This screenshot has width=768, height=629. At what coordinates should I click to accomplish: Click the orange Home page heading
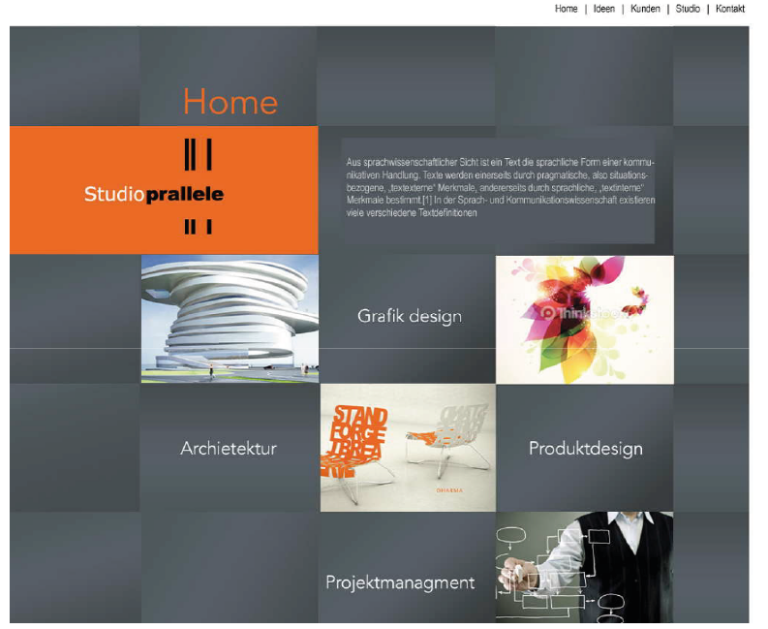pyautogui.click(x=230, y=102)
